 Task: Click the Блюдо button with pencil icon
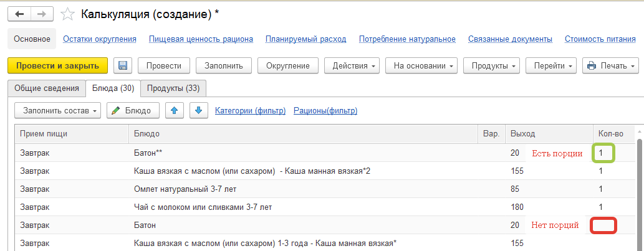tap(133, 110)
